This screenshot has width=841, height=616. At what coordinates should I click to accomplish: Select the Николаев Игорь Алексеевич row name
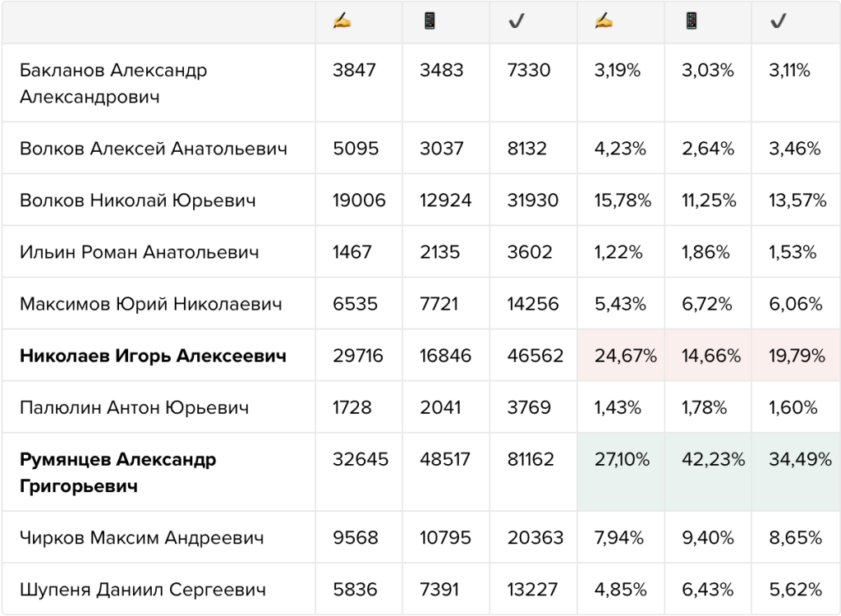(x=153, y=356)
